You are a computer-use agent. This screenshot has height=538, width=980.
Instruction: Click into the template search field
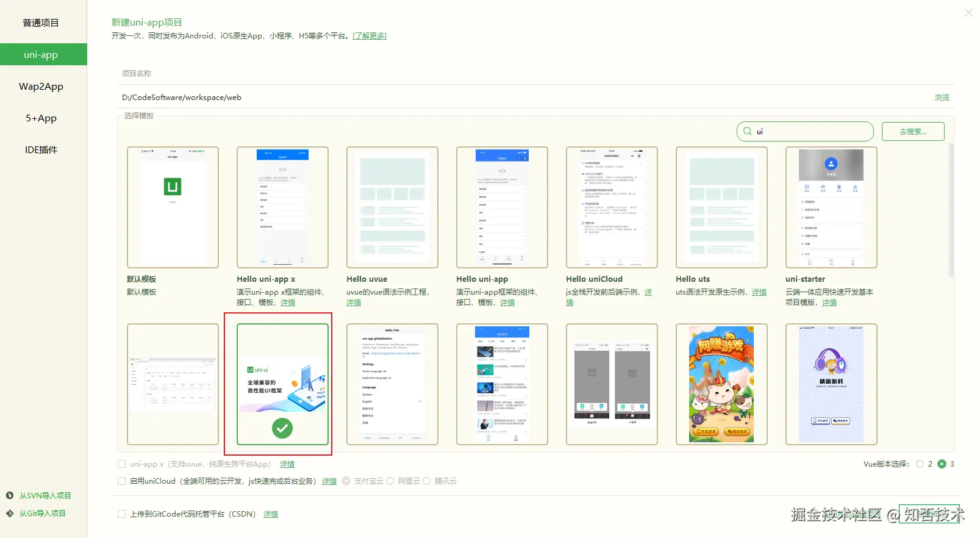click(805, 131)
